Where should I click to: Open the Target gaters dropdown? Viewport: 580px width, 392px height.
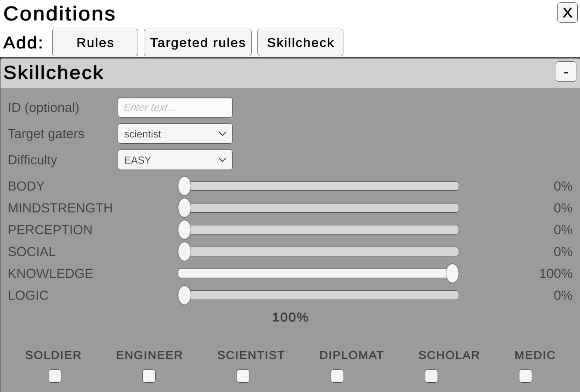coord(175,133)
